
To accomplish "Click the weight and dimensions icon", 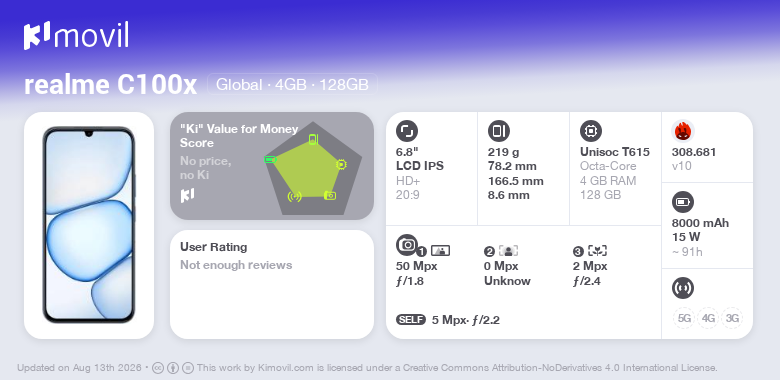I will click(x=499, y=131).
